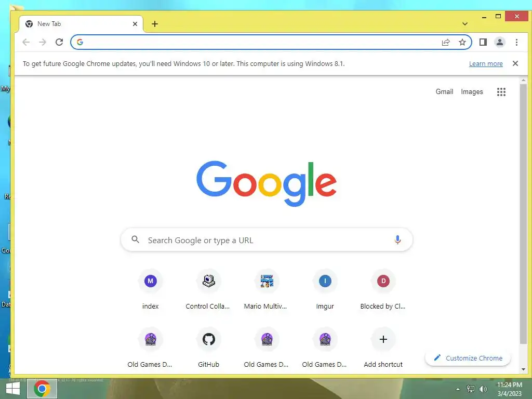Open the Mario Multiv... shortcut
Image resolution: width=532 pixels, height=399 pixels.
point(267,290)
